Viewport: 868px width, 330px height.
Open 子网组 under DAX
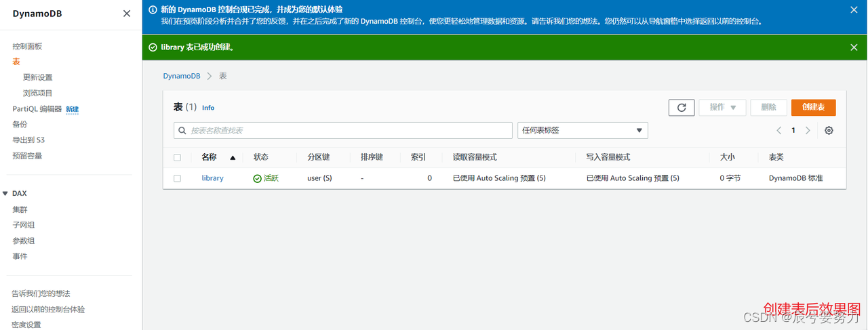(23, 225)
